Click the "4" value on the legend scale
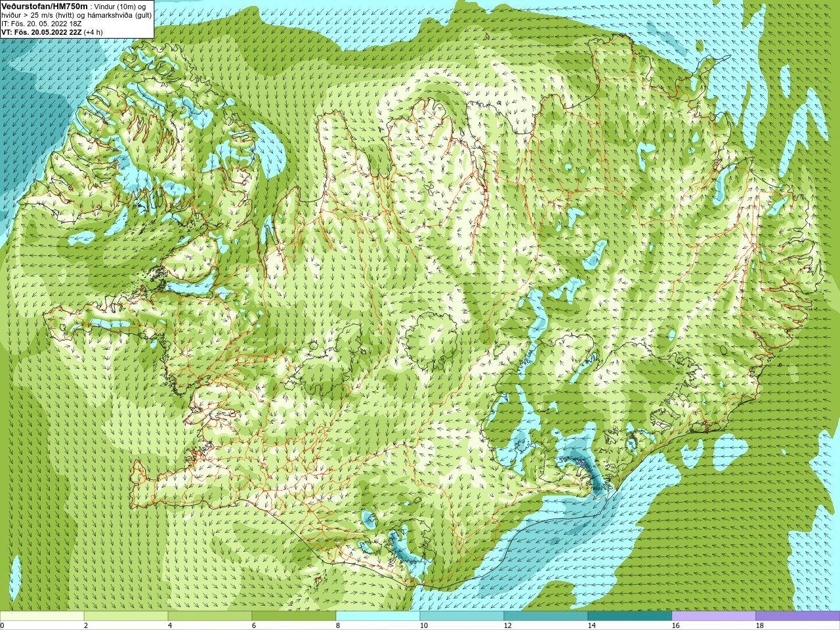 [170, 626]
